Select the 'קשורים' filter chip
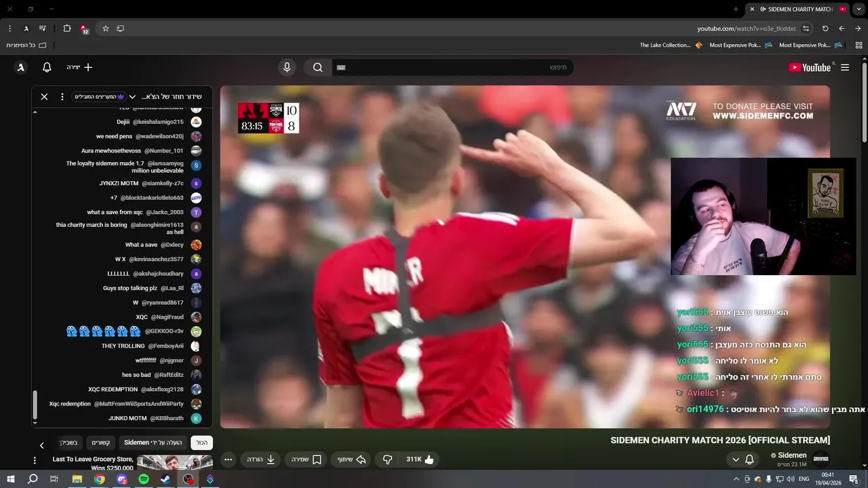Viewport: 868px width, 488px height. [101, 443]
